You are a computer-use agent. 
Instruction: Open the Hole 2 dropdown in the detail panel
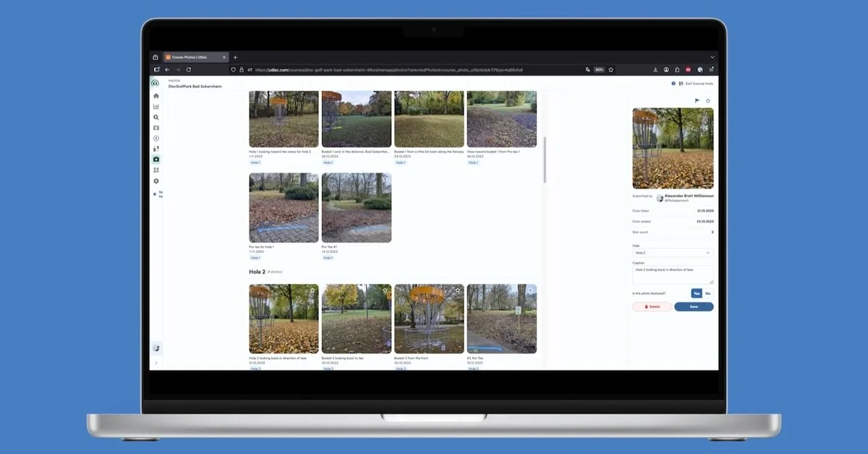[x=672, y=252]
